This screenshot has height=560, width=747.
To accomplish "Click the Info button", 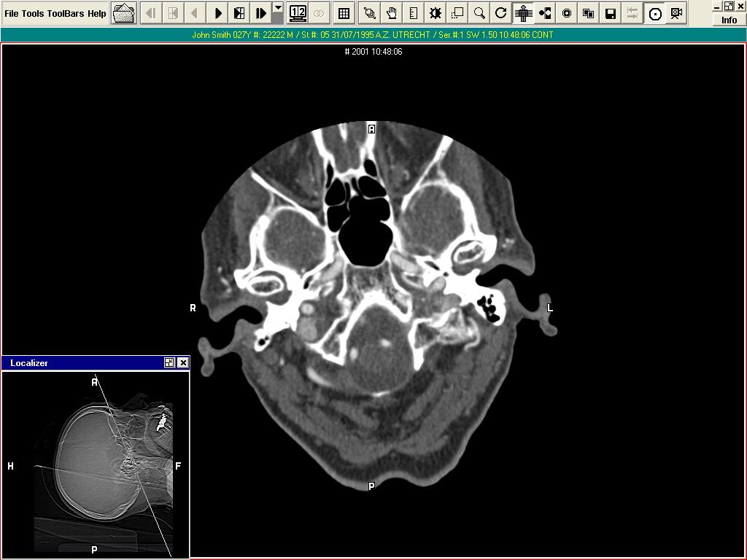I will [x=729, y=20].
